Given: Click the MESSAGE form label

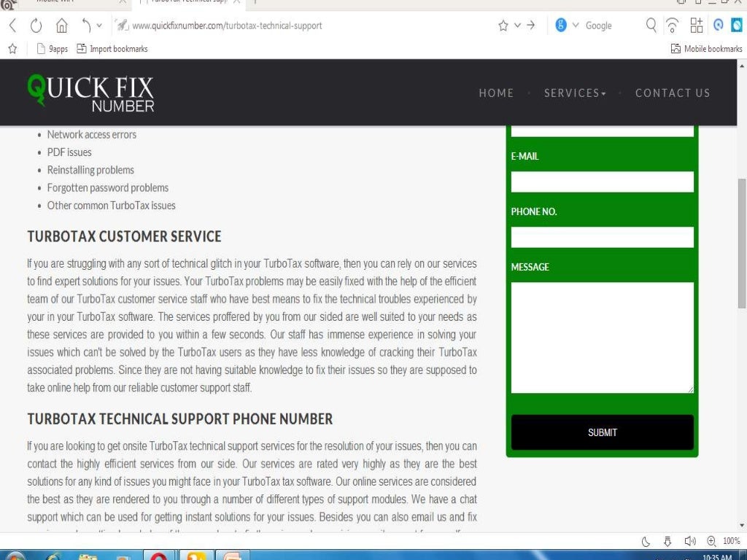Looking at the screenshot, I should click(530, 267).
